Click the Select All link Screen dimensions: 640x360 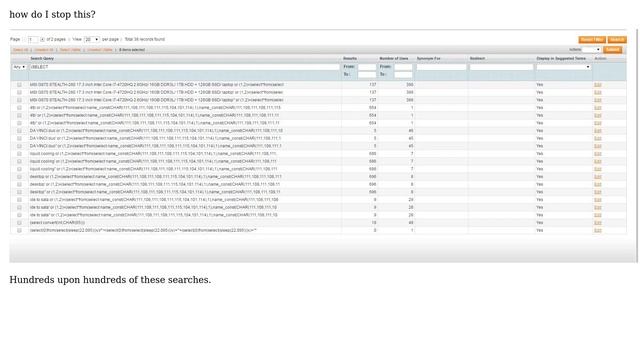(x=20, y=50)
